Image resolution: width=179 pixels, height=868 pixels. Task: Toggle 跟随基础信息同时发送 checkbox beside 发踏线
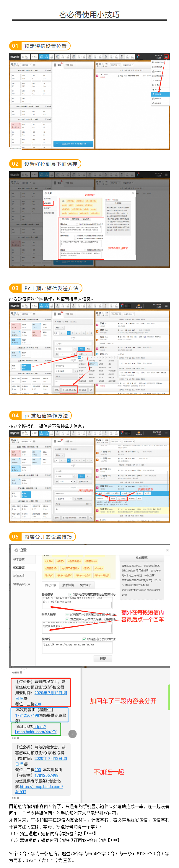click(84, 639)
